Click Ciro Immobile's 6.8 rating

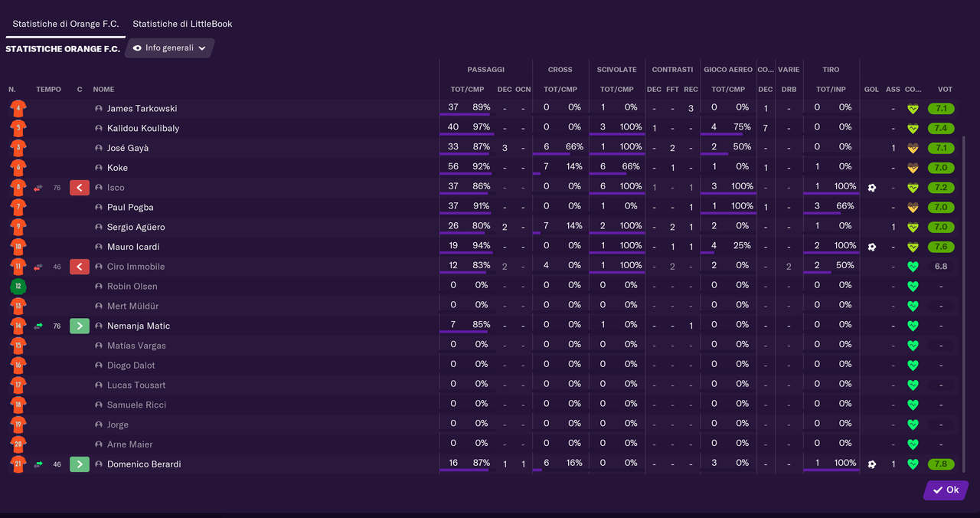pos(941,267)
